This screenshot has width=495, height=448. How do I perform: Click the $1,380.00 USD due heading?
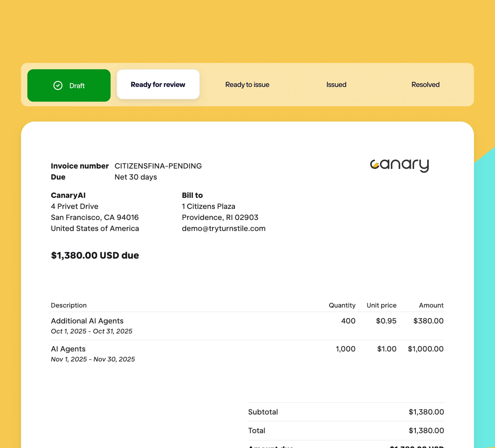tap(95, 255)
